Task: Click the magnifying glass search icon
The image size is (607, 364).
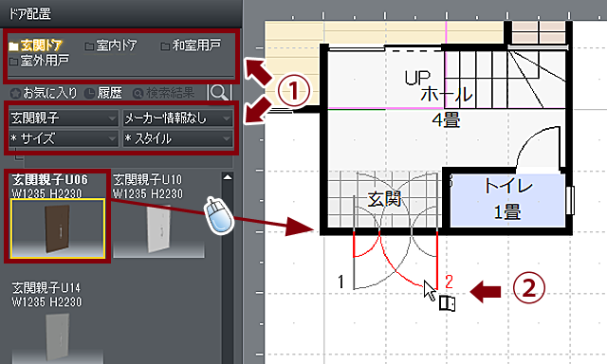Action: pyautogui.click(x=219, y=93)
